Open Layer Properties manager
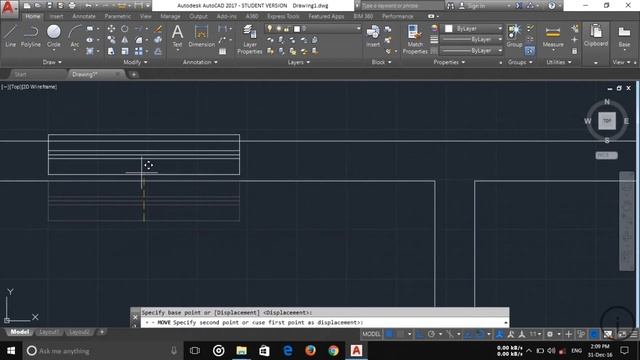This screenshot has width=640, height=360. [249, 39]
